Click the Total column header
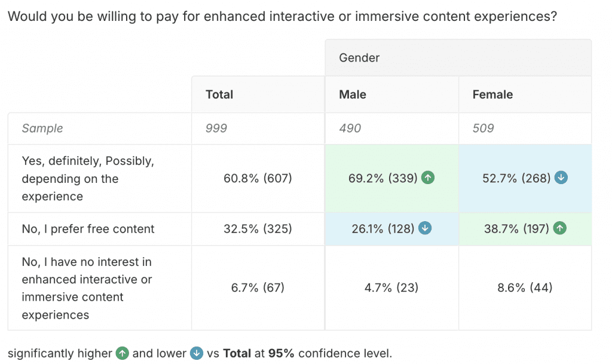The image size is (612, 364). [x=219, y=94]
